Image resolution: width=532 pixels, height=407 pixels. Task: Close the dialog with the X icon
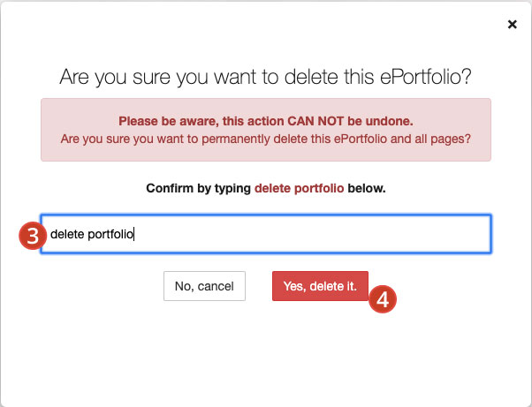click(x=512, y=24)
